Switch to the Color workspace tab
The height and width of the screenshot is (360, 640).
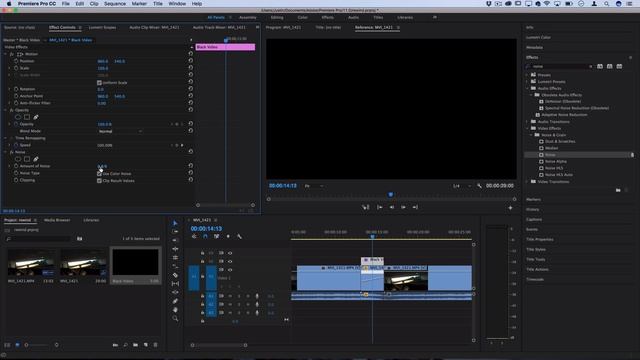pos(302,18)
